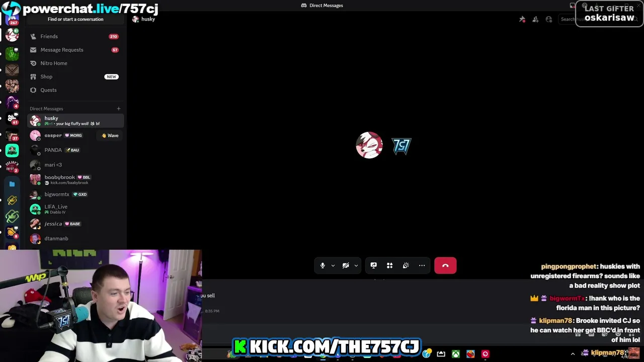Open the Shop page
The image size is (644, 362).
75,76
